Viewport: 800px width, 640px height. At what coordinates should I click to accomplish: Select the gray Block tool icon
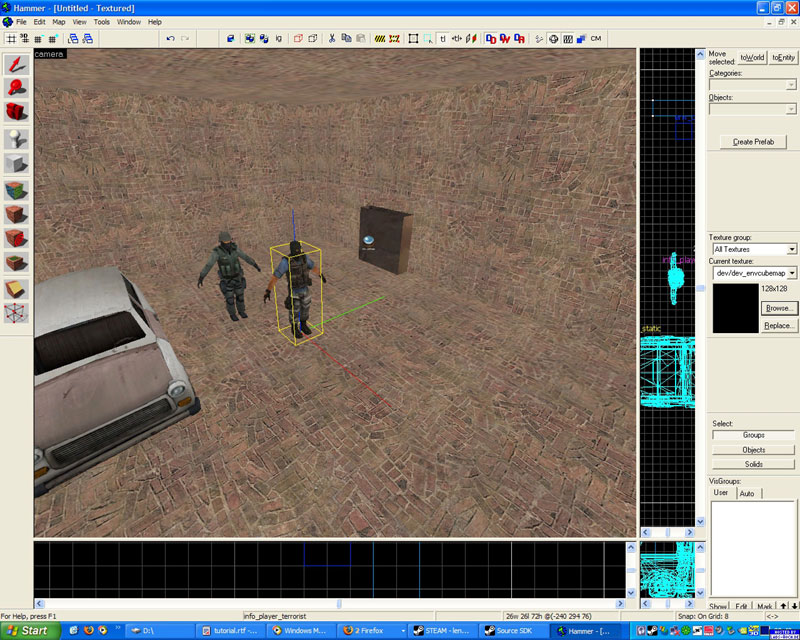[16, 164]
